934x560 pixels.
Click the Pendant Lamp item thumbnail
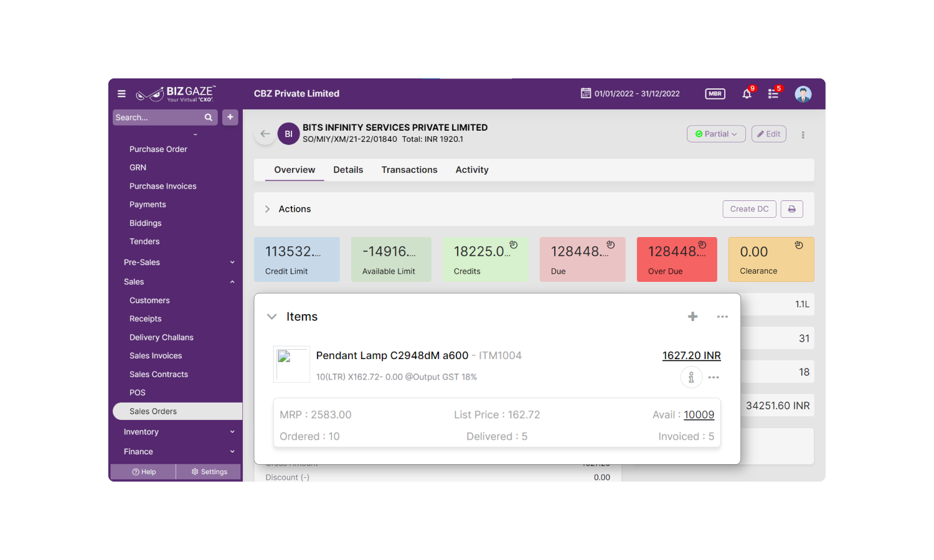point(291,364)
